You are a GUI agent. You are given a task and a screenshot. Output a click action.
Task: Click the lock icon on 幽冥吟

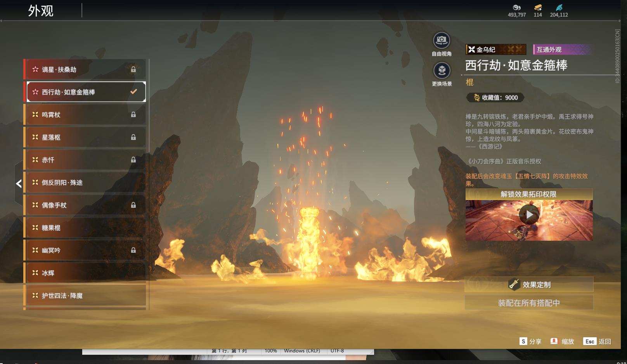pyautogui.click(x=133, y=250)
